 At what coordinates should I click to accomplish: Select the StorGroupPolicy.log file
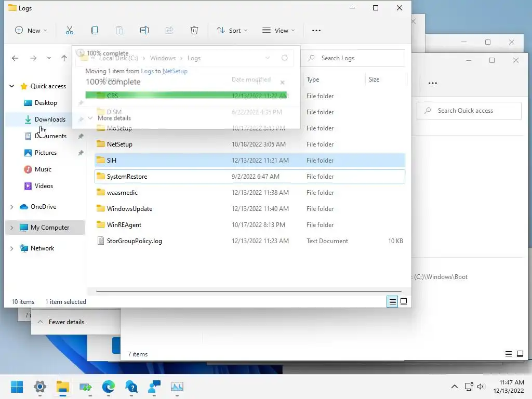pyautogui.click(x=250, y=241)
